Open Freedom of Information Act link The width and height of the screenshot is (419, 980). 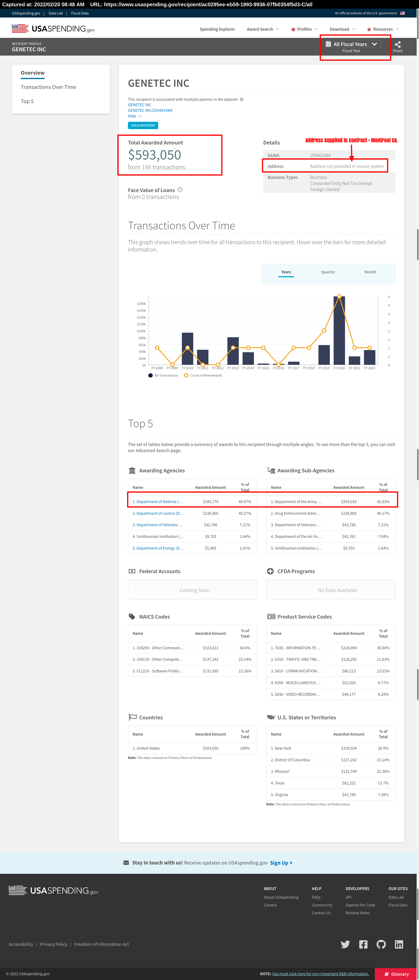pos(102,944)
